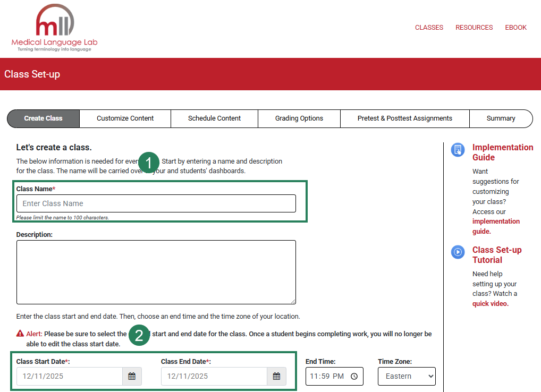The height and width of the screenshot is (392, 541).
Task: Click the Medical Language Lab logo
Action: tap(55, 28)
